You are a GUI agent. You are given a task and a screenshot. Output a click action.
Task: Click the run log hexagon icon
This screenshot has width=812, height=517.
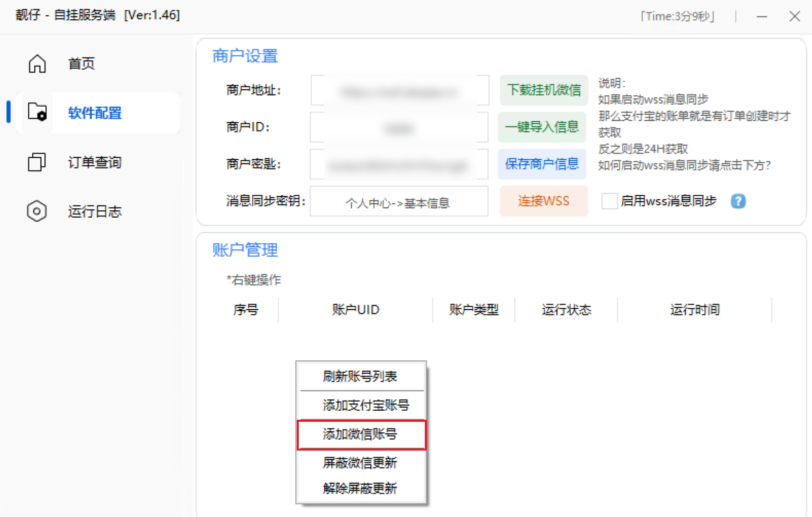(x=37, y=211)
